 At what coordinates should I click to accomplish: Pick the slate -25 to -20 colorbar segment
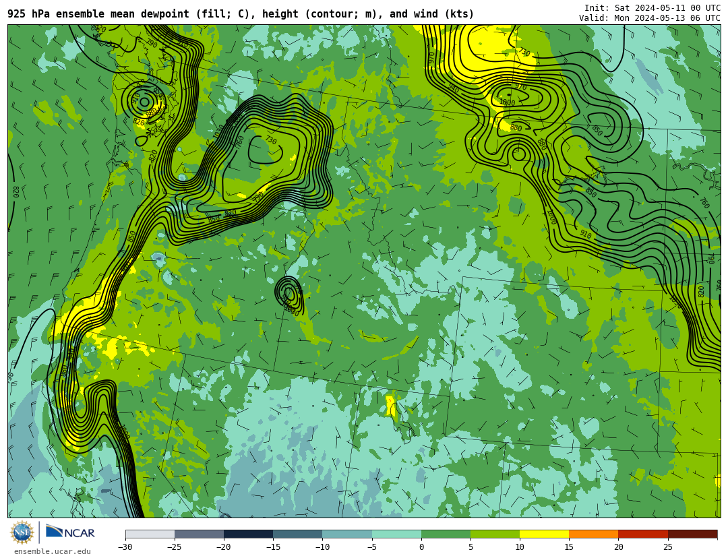tap(199, 534)
